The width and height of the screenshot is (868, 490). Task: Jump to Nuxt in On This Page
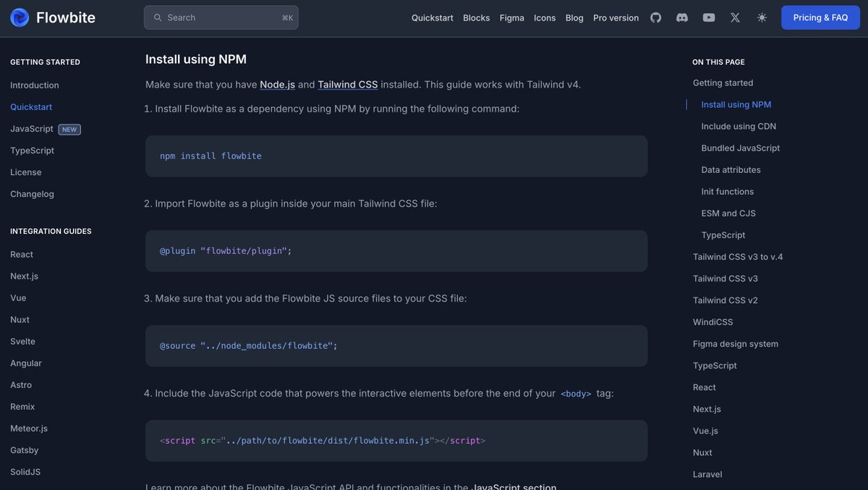702,452
